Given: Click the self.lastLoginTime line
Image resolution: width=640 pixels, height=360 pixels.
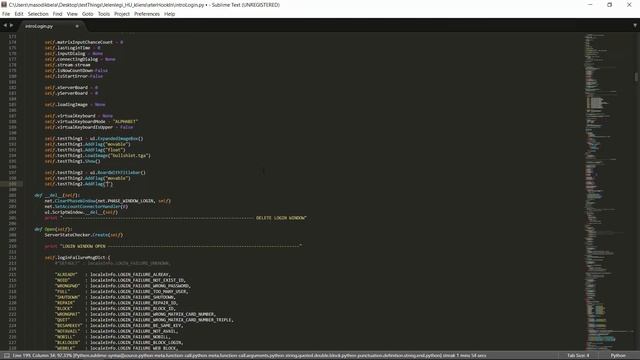Looking at the screenshot, I should (72, 48).
